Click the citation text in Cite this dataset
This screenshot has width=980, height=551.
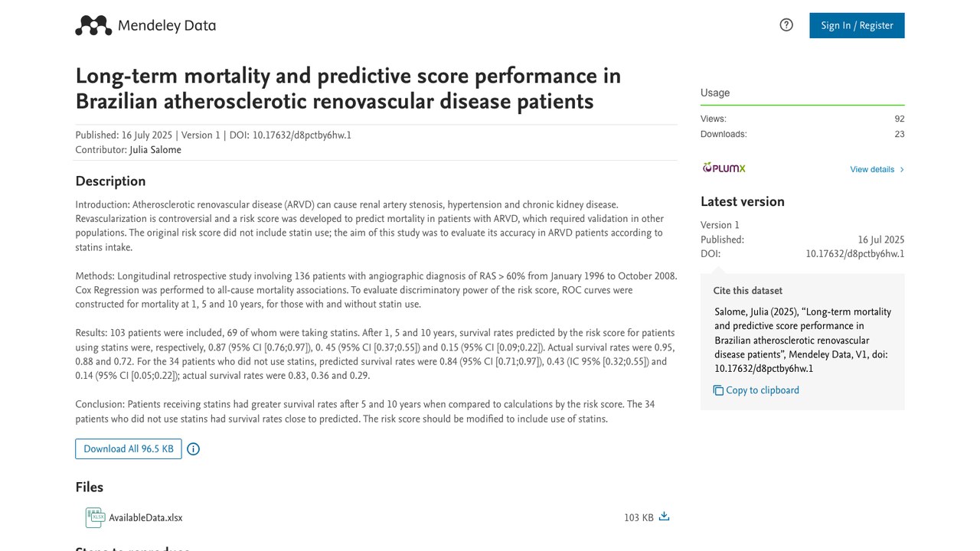pyautogui.click(x=803, y=340)
